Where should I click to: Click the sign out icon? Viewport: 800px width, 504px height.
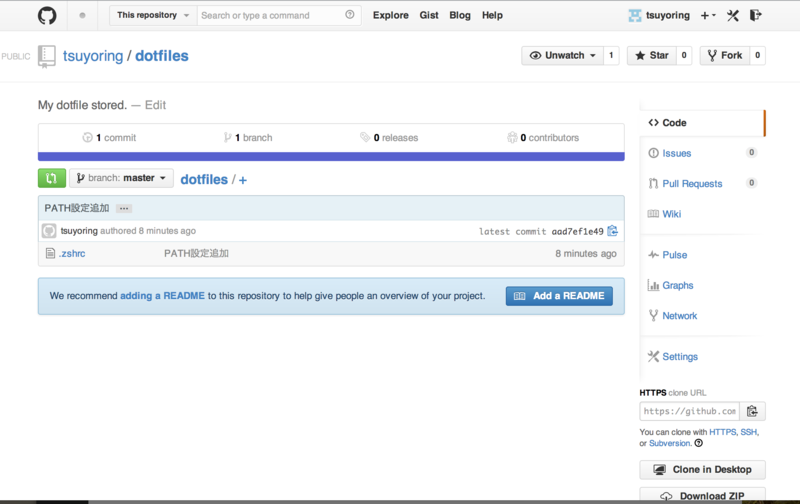(x=755, y=15)
